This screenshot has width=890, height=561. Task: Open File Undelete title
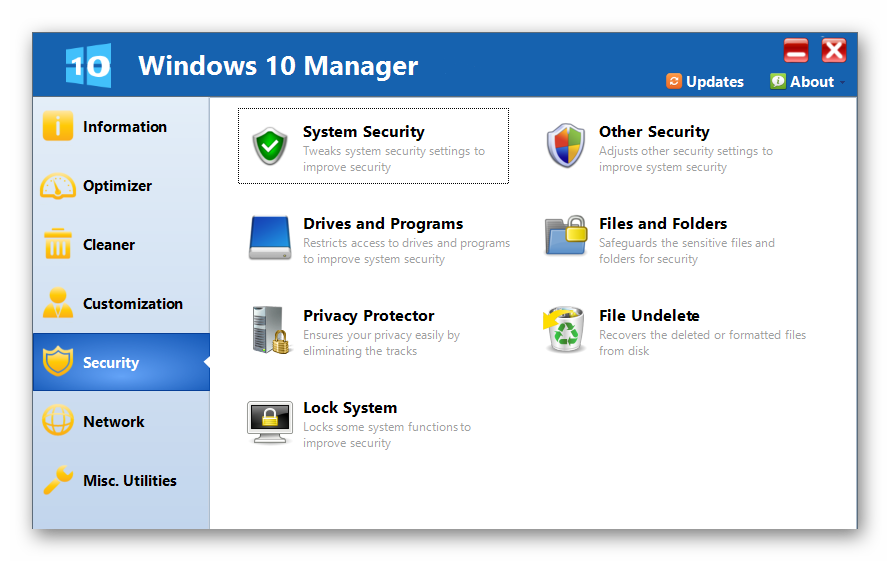click(649, 316)
